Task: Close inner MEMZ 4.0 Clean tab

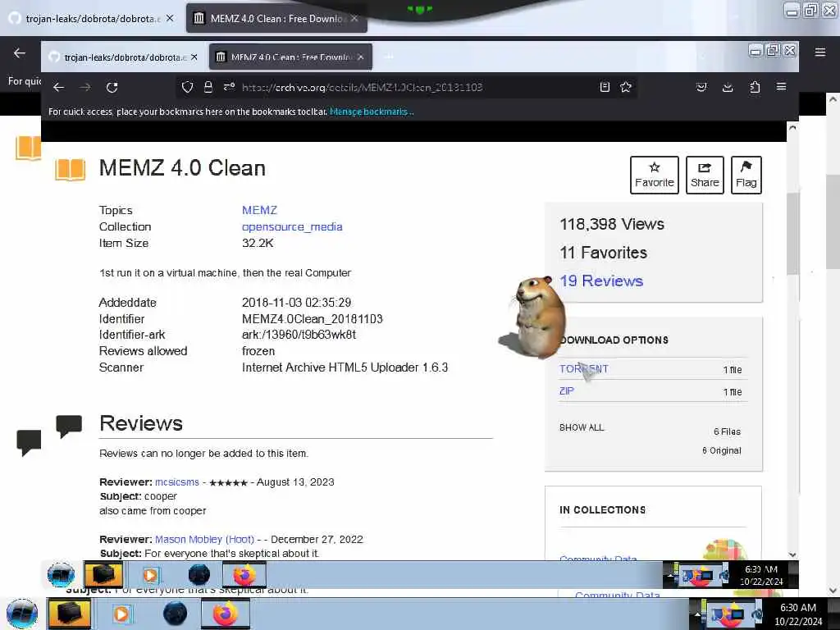Action: point(361,57)
